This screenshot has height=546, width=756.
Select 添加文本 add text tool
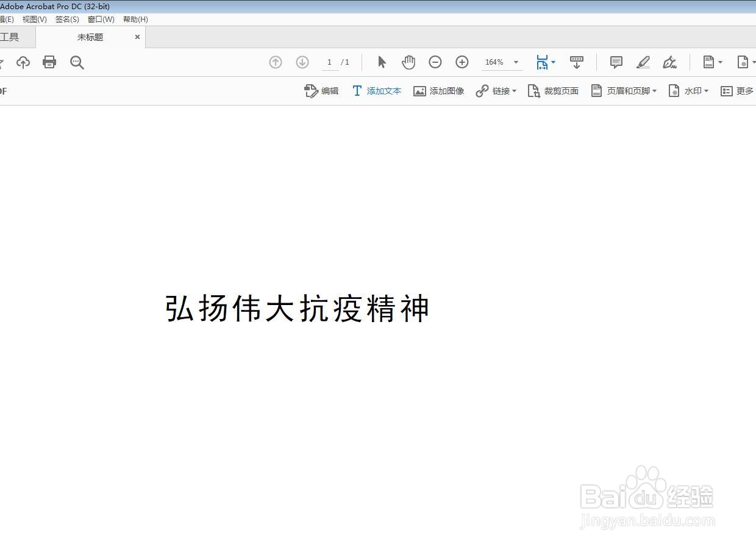(377, 91)
